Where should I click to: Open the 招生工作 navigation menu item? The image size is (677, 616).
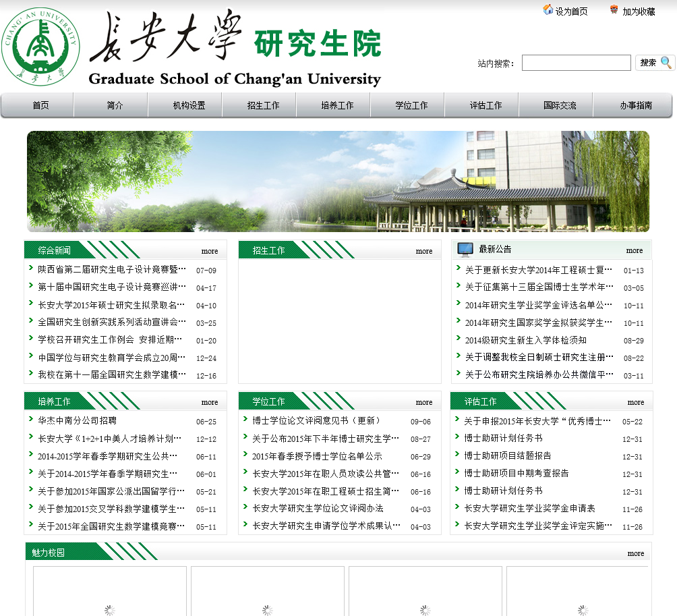tap(264, 105)
